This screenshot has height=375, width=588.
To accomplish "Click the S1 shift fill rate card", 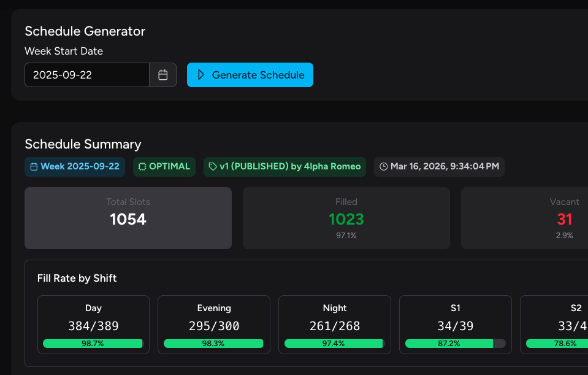I will pyautogui.click(x=456, y=324).
